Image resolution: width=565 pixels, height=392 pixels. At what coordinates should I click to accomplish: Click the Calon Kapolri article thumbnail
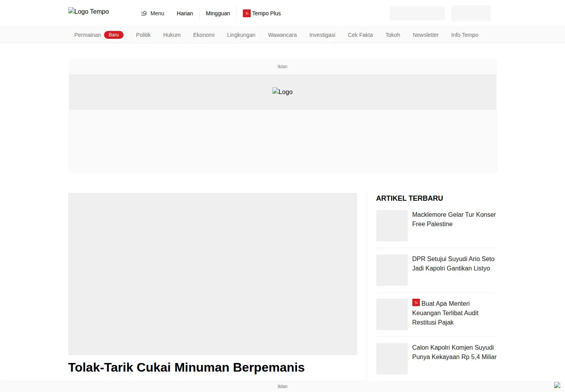[x=392, y=359]
